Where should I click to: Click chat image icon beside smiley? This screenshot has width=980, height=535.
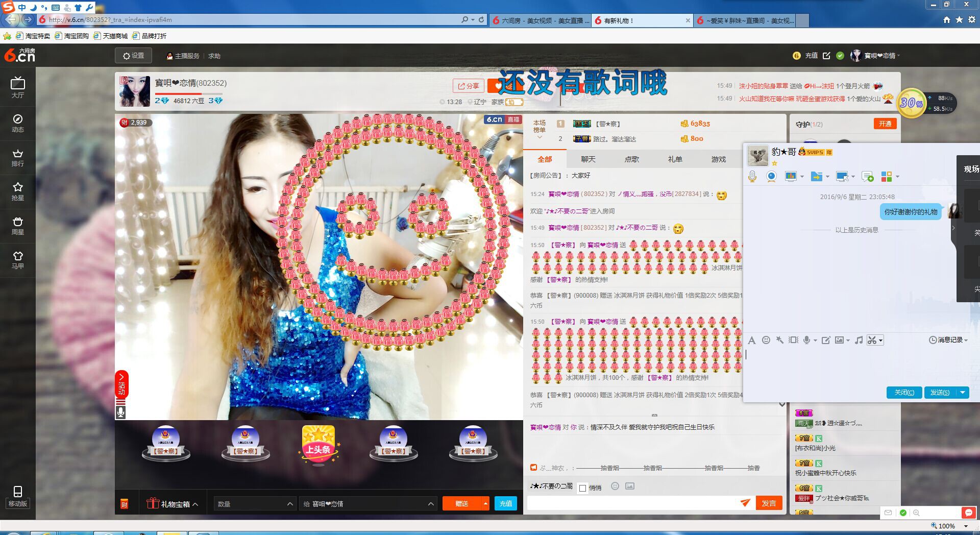coord(630,487)
